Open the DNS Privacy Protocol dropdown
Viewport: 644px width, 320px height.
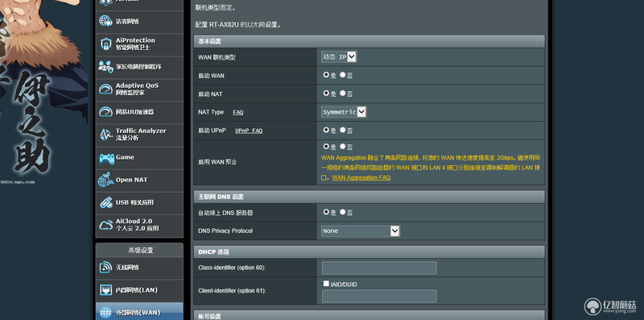[x=360, y=231]
